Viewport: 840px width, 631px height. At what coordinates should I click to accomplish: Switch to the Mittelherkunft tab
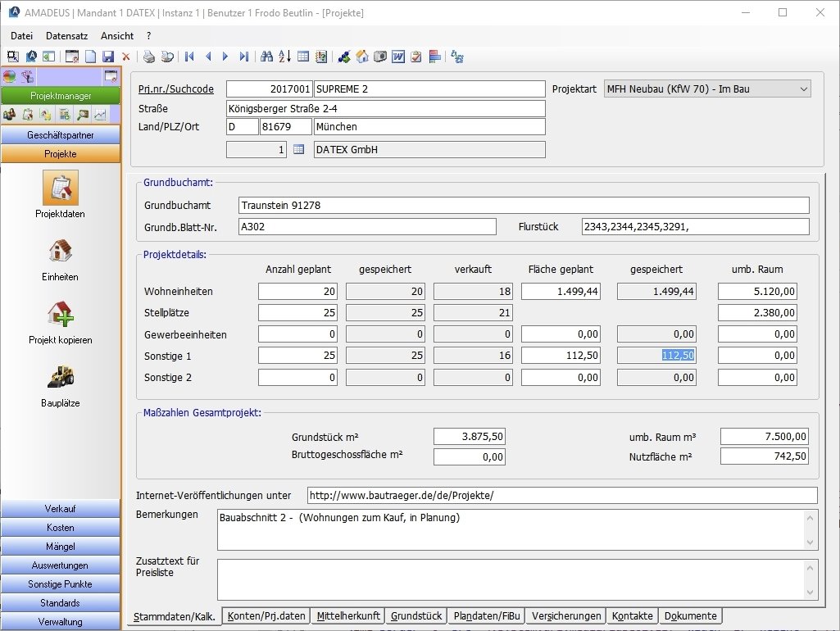pyautogui.click(x=347, y=616)
